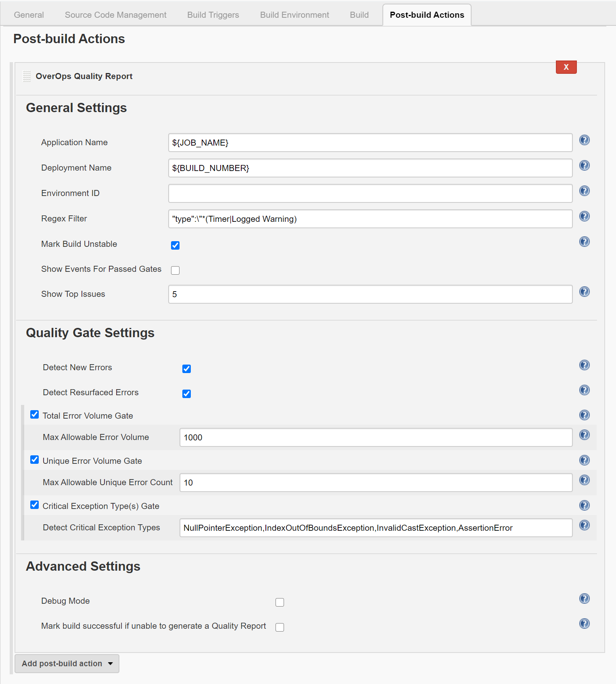The width and height of the screenshot is (616, 684).
Task: Open help for Environment ID field
Action: coord(584,191)
